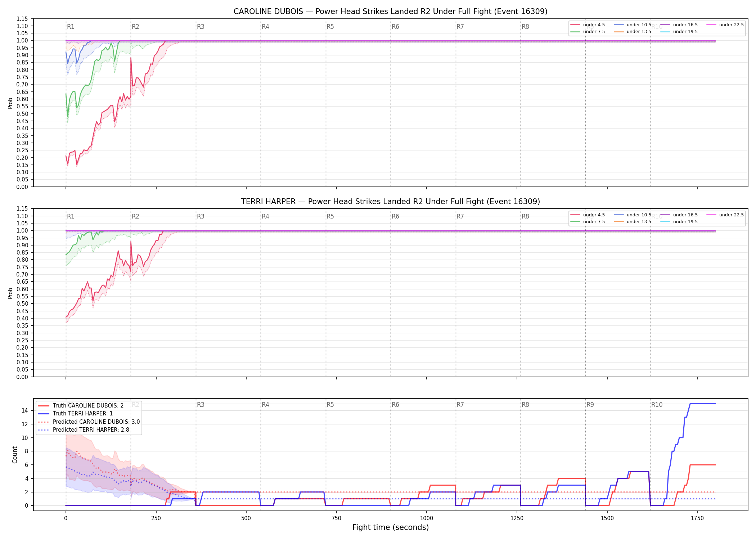Image resolution: width=756 pixels, height=540 pixels.
Task: Click the Terri Harper chart title
Action: pos(391,202)
